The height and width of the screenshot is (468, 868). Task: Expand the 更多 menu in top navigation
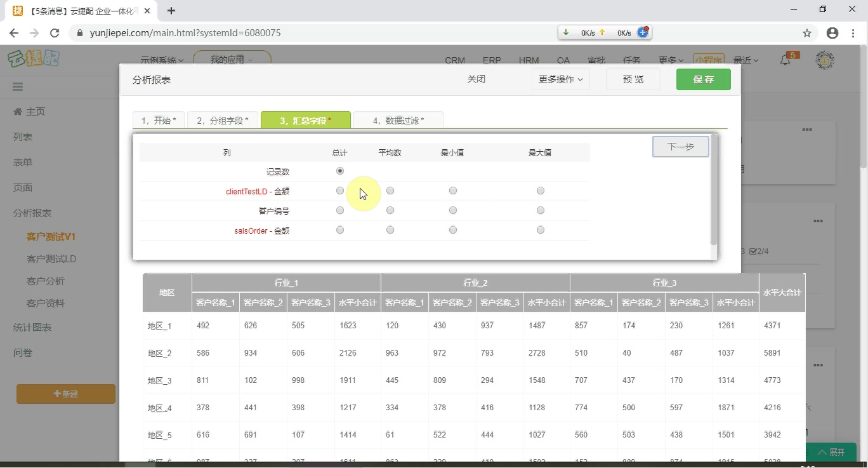tap(671, 60)
